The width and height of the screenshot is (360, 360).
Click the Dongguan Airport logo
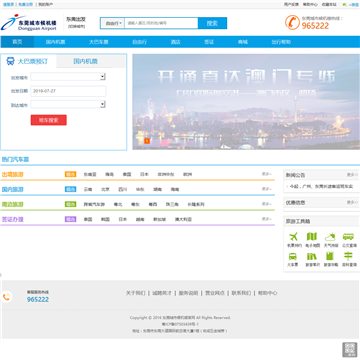pos(29,23)
